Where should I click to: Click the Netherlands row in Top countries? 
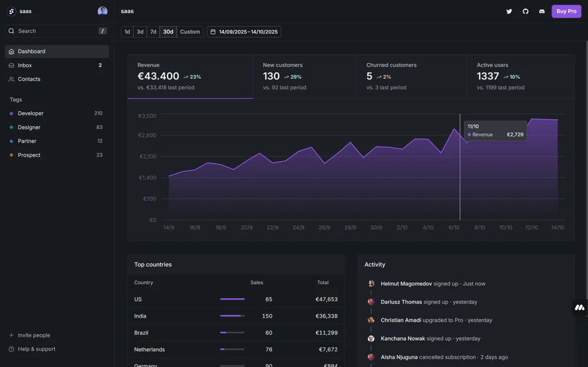(x=236, y=349)
